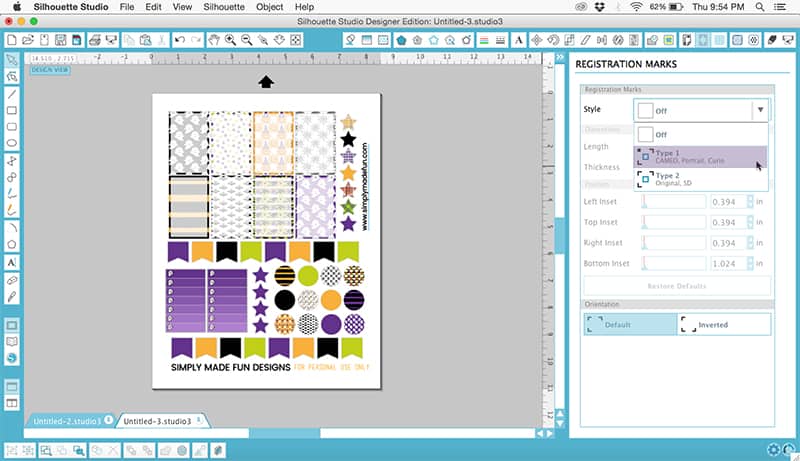Image resolution: width=800 pixels, height=461 pixels.
Task: Create a new document with the New icon
Action: coord(11,40)
